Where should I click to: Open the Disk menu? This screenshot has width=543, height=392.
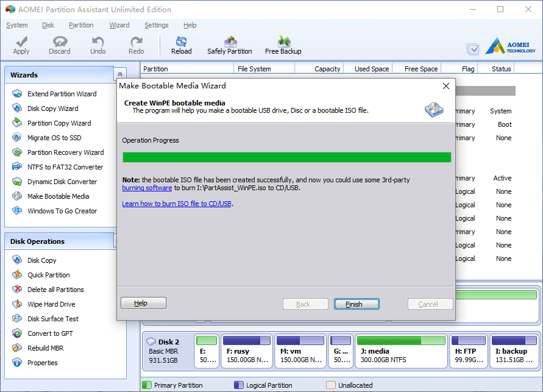[x=48, y=25]
